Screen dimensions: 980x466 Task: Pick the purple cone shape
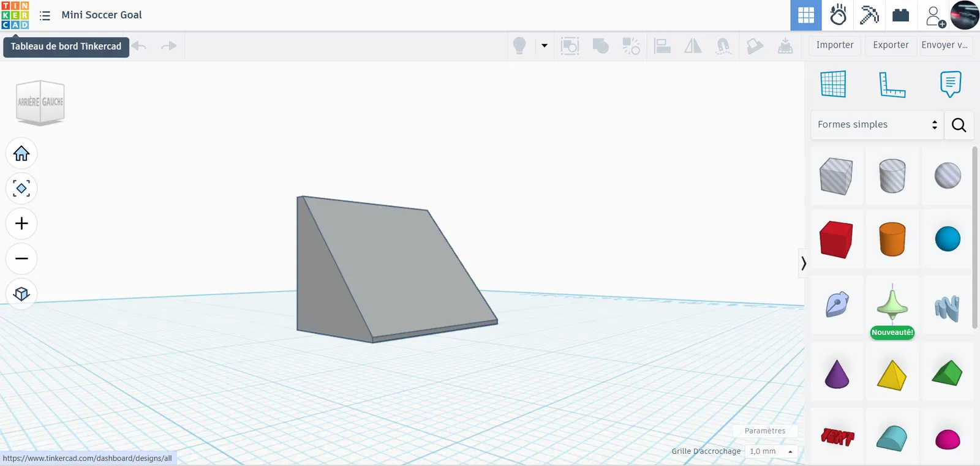click(x=836, y=374)
